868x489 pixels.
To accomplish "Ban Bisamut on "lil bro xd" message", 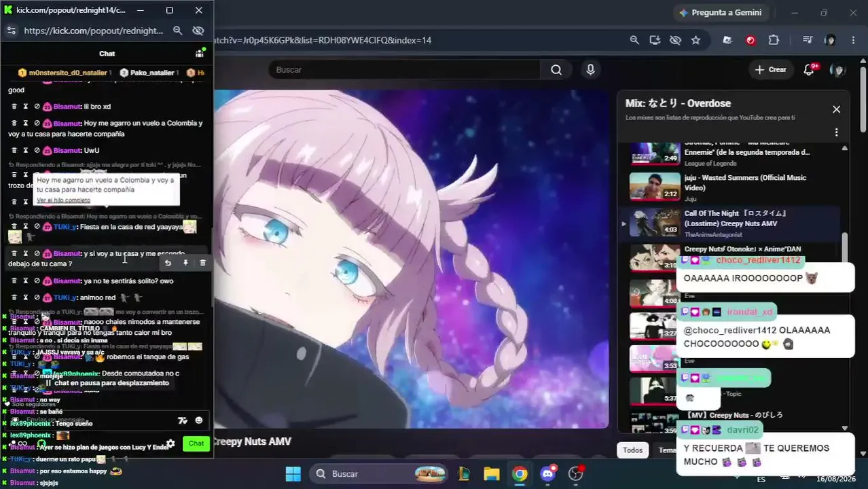I will click(37, 107).
